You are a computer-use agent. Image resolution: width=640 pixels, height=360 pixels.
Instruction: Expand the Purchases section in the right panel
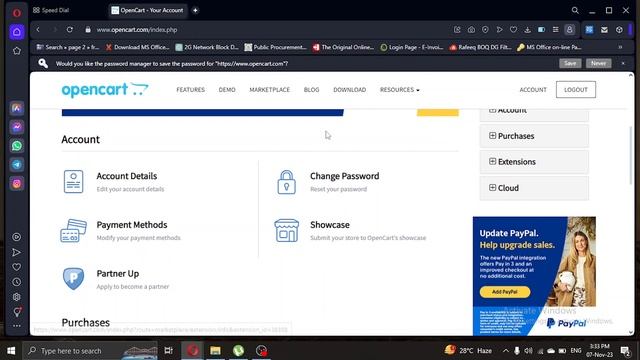click(x=534, y=136)
